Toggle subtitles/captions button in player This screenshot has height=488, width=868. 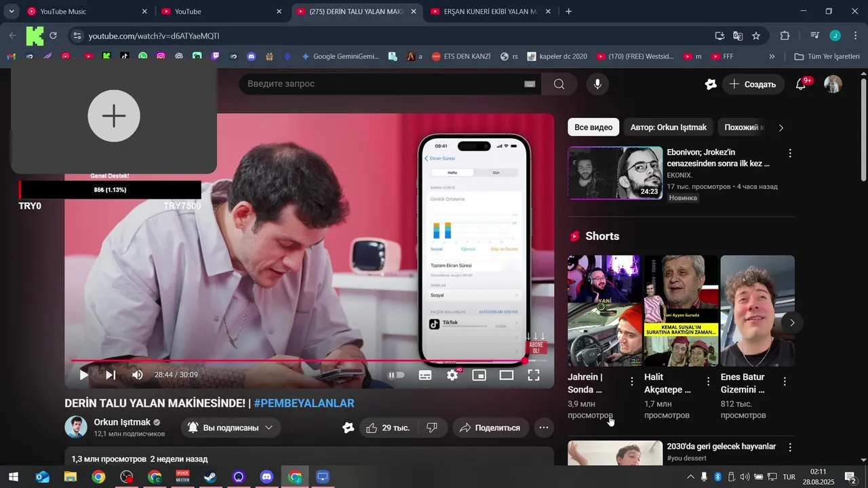pos(425,375)
